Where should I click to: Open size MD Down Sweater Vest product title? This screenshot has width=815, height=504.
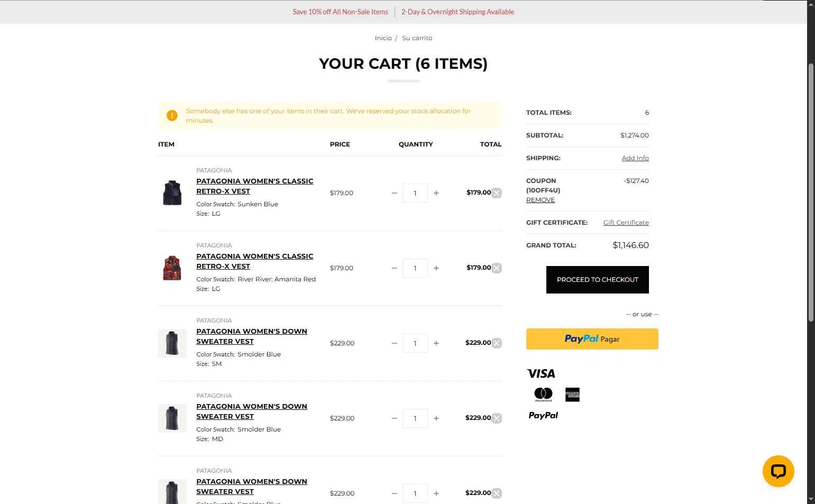click(x=252, y=411)
